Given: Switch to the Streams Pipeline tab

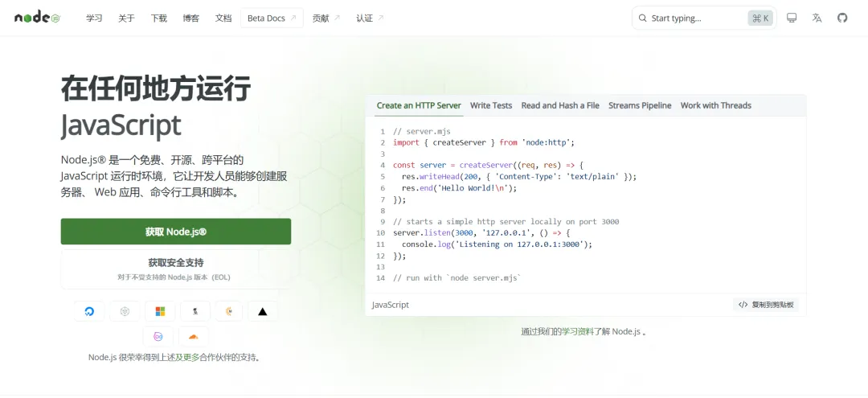Looking at the screenshot, I should tap(640, 105).
